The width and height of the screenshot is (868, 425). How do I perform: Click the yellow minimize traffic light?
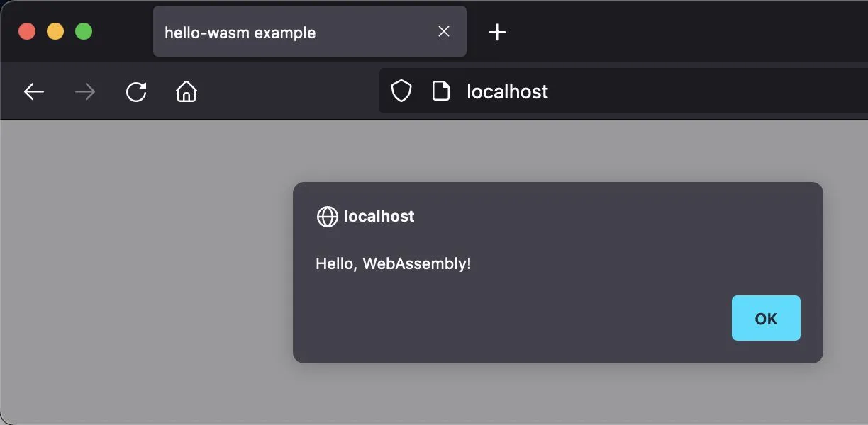[55, 30]
